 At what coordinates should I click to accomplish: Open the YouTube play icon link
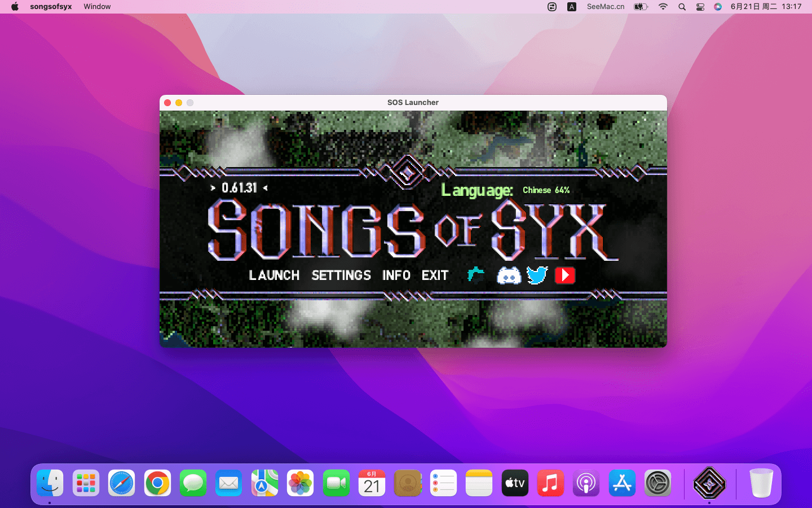(x=565, y=275)
